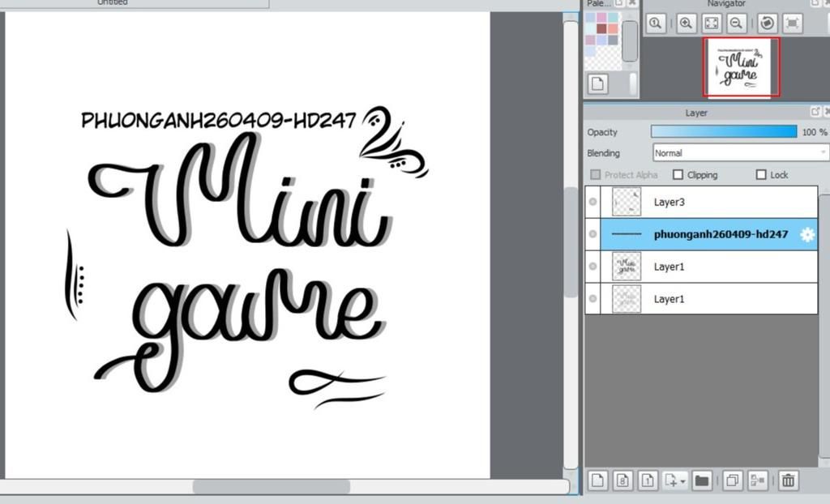Click the Navigator preview thumbnail

click(x=741, y=66)
